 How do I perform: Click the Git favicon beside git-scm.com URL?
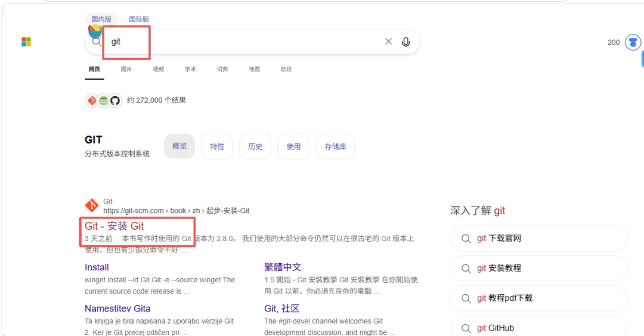tap(92, 205)
